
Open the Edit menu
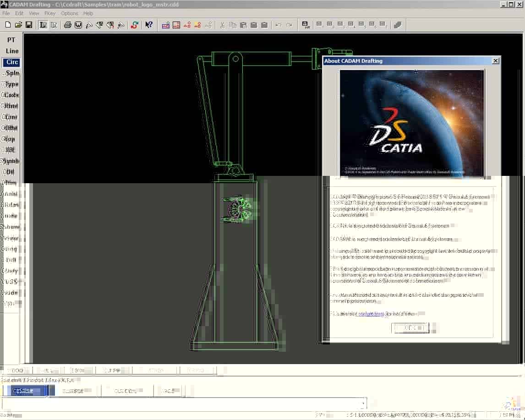[19, 13]
